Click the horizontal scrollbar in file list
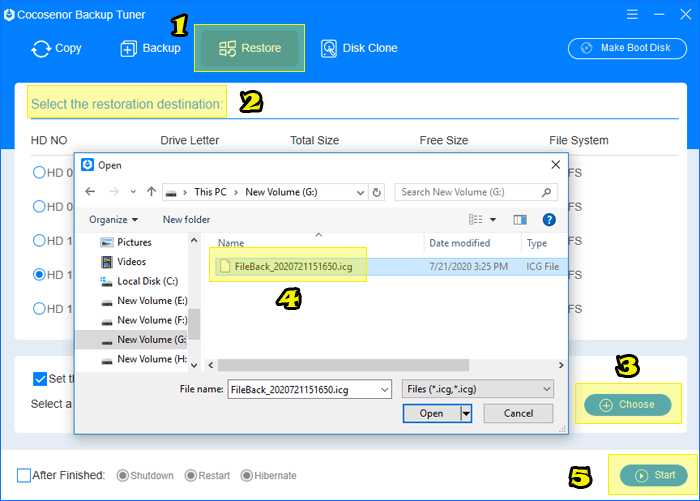700x501 pixels. [x=343, y=365]
